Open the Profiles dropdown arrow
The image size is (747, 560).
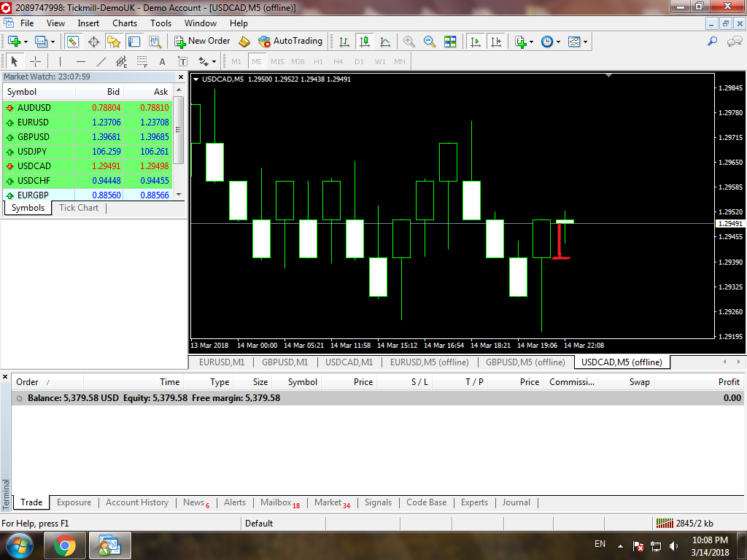[53, 42]
